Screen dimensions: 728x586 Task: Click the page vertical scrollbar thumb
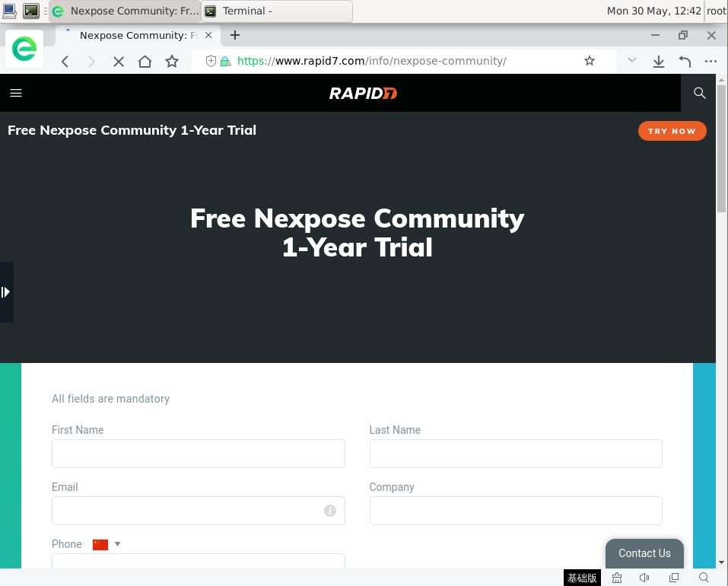tap(721, 148)
